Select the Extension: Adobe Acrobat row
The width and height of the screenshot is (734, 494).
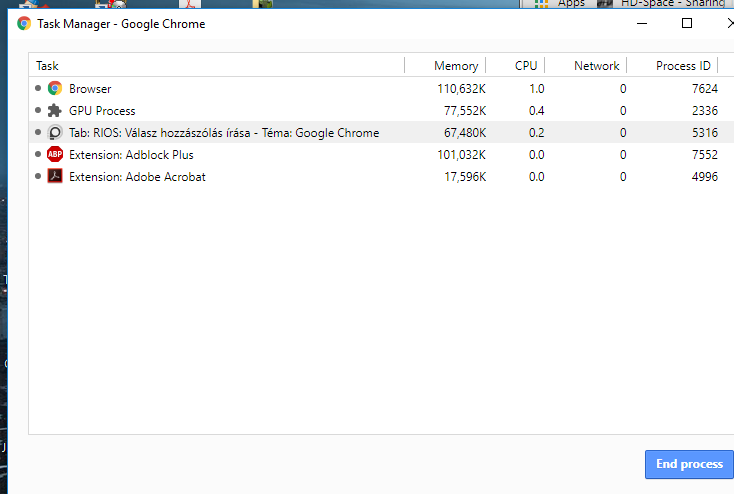[382, 177]
